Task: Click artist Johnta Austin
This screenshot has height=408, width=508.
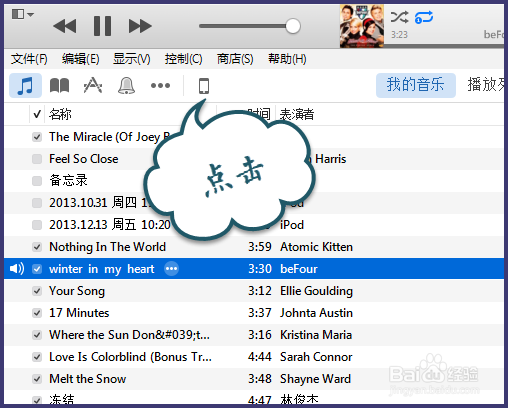Action: coord(316,313)
